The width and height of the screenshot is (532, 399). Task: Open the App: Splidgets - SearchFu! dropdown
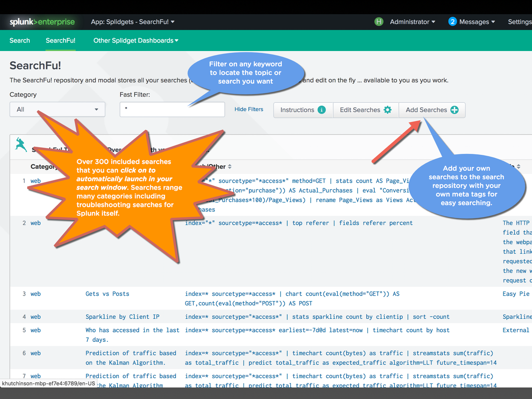coord(133,22)
